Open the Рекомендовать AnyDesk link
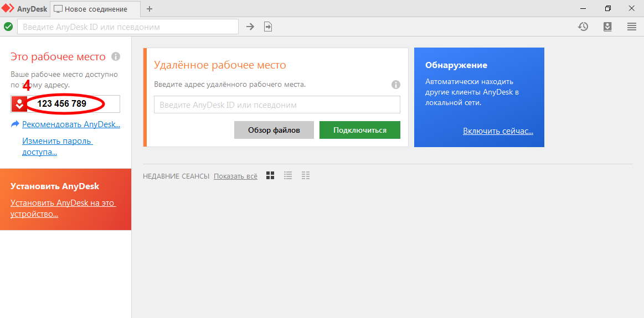Screen dimensions: 644x318 tap(71, 124)
